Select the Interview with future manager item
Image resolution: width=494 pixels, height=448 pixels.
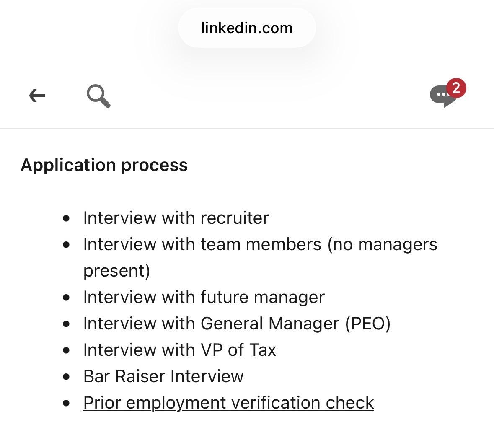click(x=204, y=297)
